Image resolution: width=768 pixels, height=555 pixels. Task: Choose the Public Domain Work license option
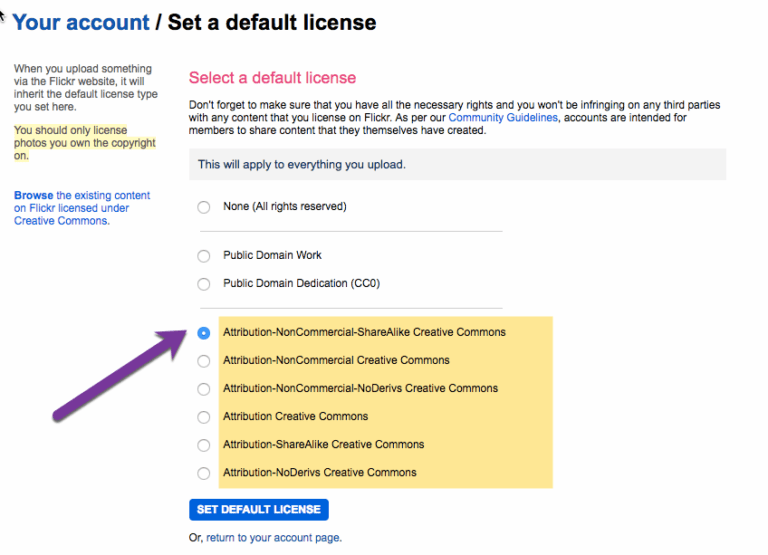(x=204, y=256)
